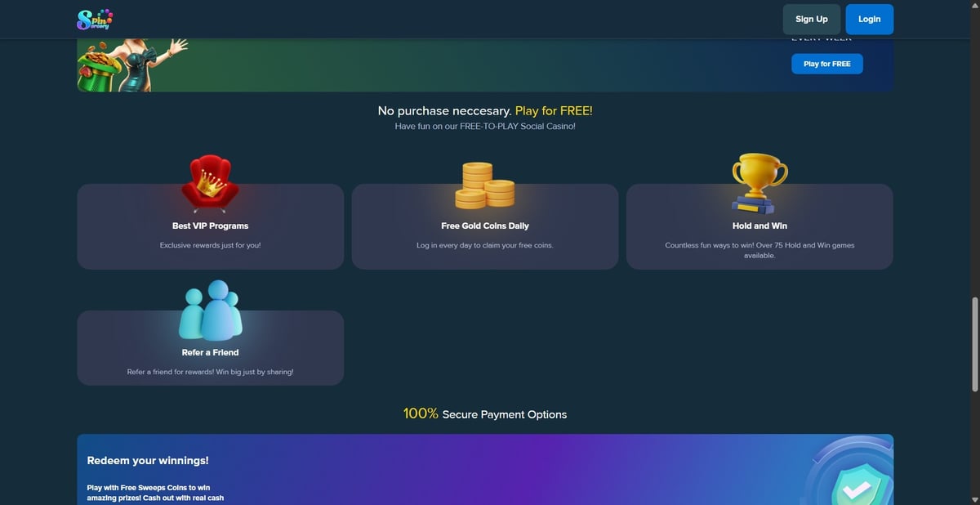
Task: Click 'Exclusive rewards just for you!' text
Action: pos(210,245)
